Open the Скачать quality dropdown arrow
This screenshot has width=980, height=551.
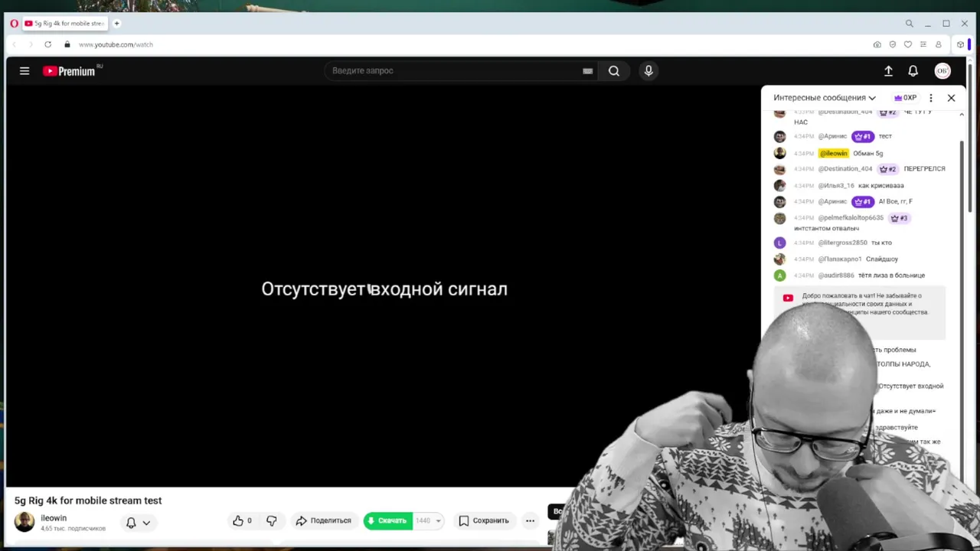(438, 520)
